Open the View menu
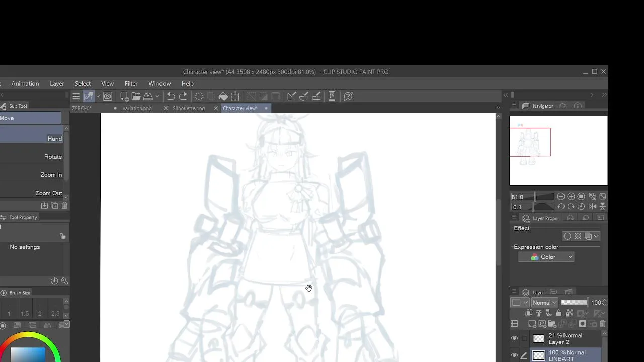Screen dimensions: 644x362 [107, 84]
